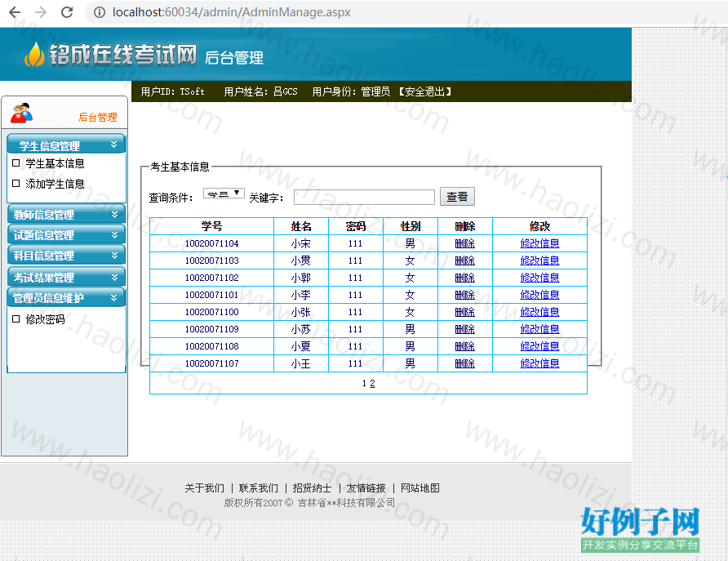Viewport: 728px width, 561px height.
Task: Click the 查看 search button
Action: [457, 197]
